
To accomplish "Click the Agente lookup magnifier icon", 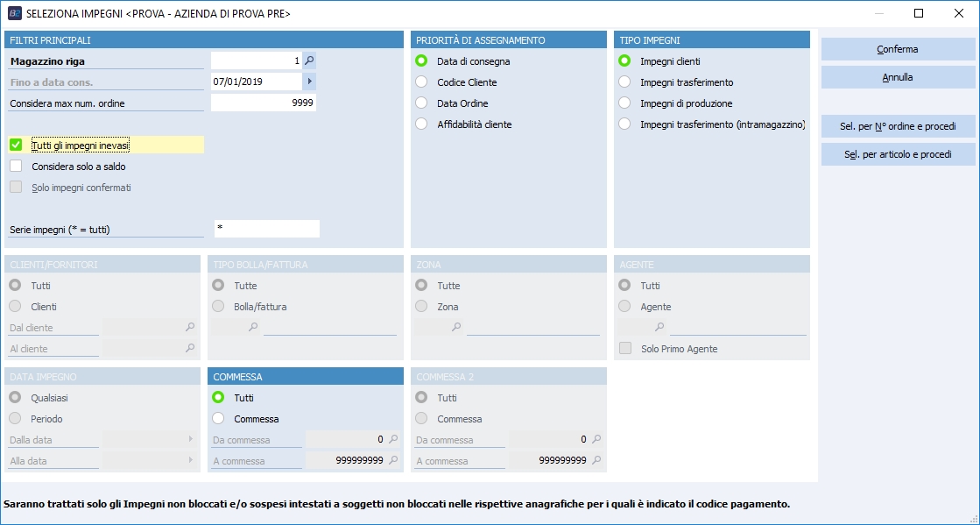I will (x=659, y=327).
